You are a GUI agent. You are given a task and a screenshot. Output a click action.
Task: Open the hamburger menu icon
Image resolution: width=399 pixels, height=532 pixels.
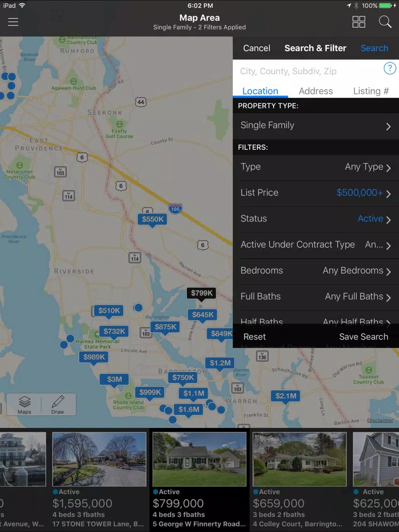pyautogui.click(x=13, y=22)
